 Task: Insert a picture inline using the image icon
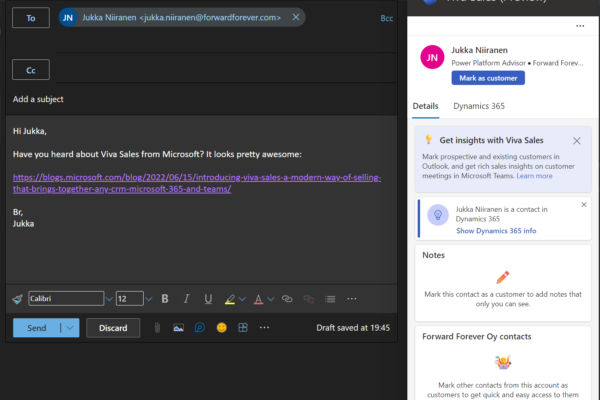(x=178, y=328)
